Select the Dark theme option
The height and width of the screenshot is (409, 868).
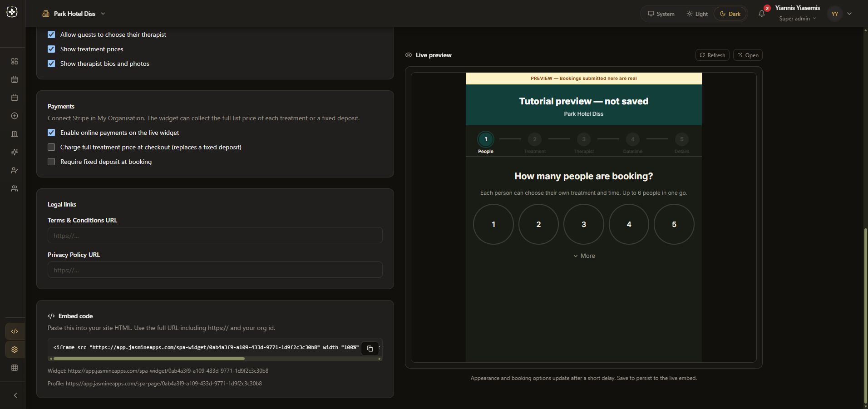point(730,14)
